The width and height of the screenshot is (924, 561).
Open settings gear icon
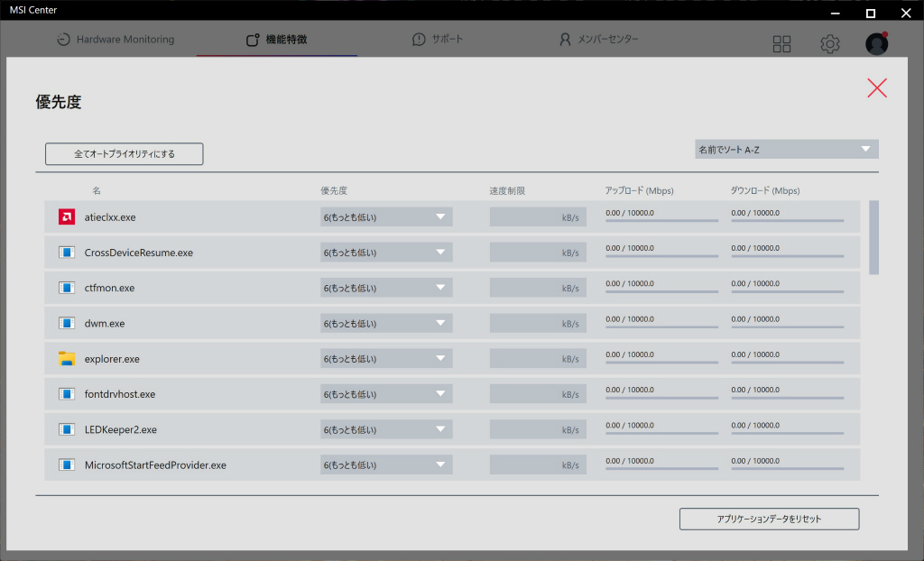[830, 43]
